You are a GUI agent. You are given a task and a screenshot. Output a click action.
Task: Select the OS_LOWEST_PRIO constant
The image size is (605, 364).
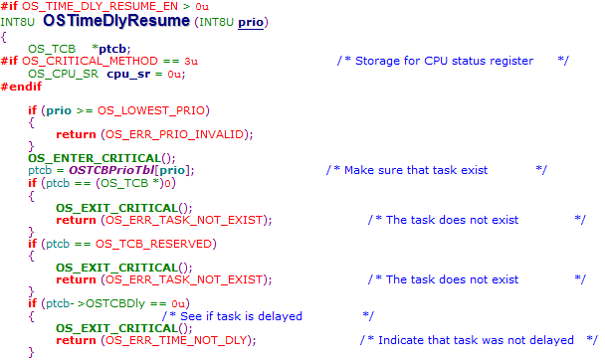pyautogui.click(x=151, y=110)
